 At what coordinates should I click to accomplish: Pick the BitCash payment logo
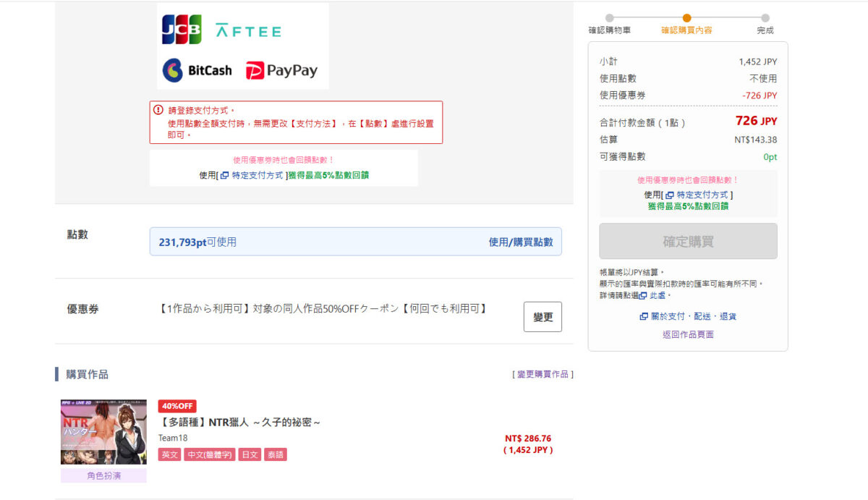click(197, 70)
